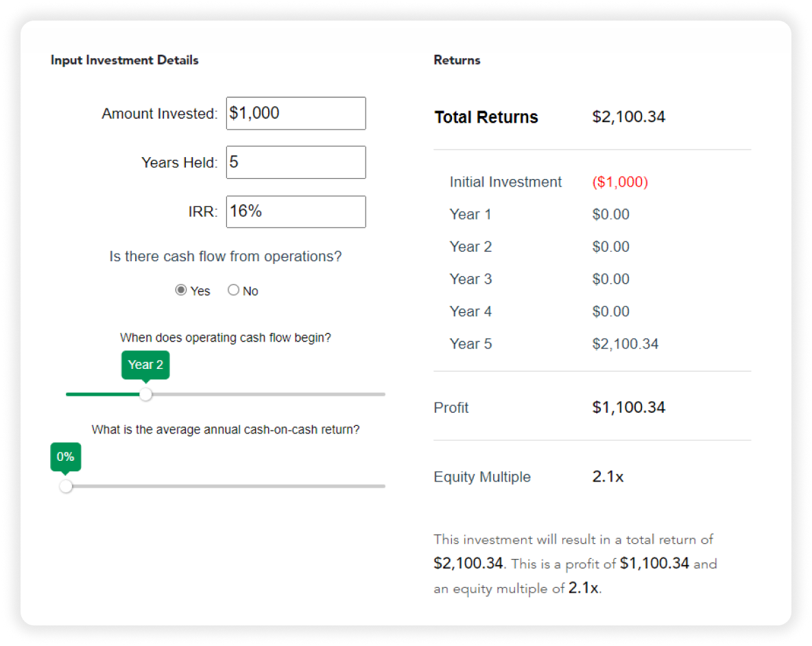Image resolution: width=812 pixels, height=646 pixels.
Task: Click the Year 5 payout amount
Action: (625, 344)
